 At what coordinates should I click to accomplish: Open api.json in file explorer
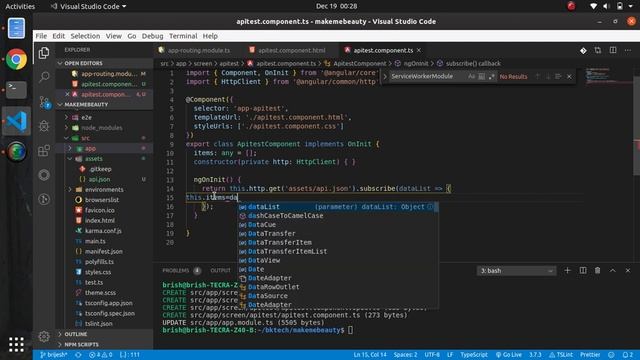click(99, 179)
